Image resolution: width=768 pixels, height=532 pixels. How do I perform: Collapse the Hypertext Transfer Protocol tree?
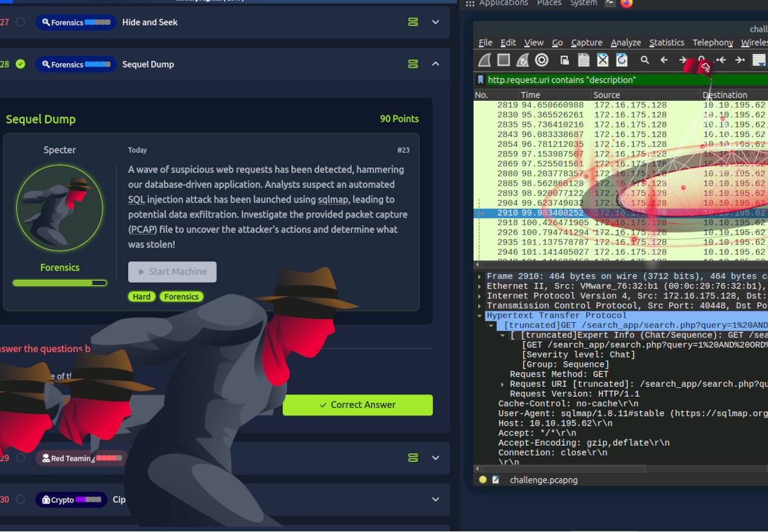pyautogui.click(x=480, y=316)
